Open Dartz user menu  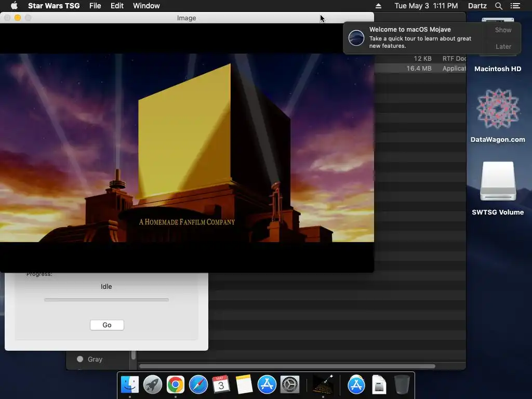477,6
